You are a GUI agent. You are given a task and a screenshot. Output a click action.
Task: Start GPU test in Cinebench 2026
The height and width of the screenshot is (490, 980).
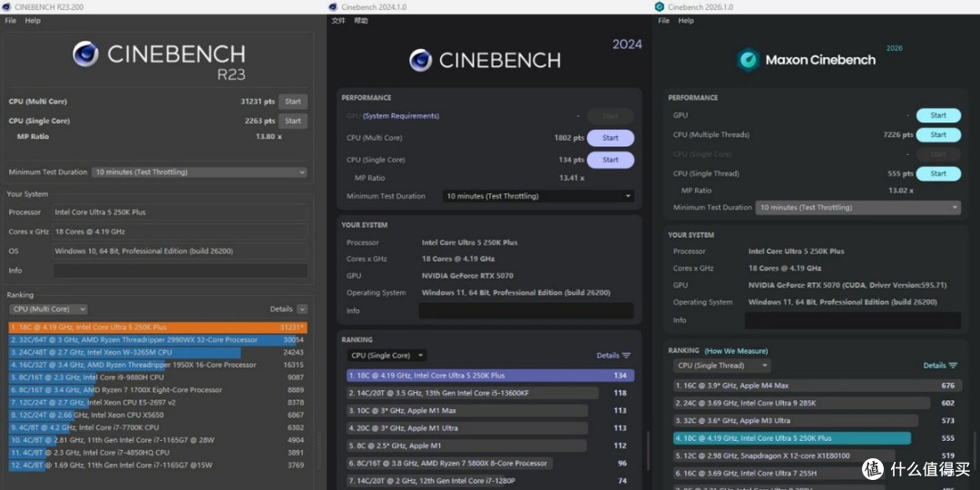pos(938,115)
